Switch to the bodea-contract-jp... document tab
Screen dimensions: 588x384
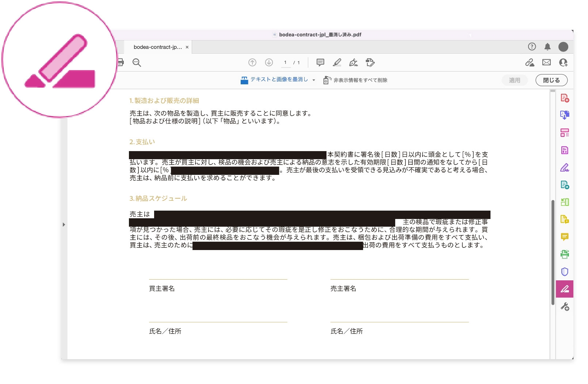(x=158, y=47)
